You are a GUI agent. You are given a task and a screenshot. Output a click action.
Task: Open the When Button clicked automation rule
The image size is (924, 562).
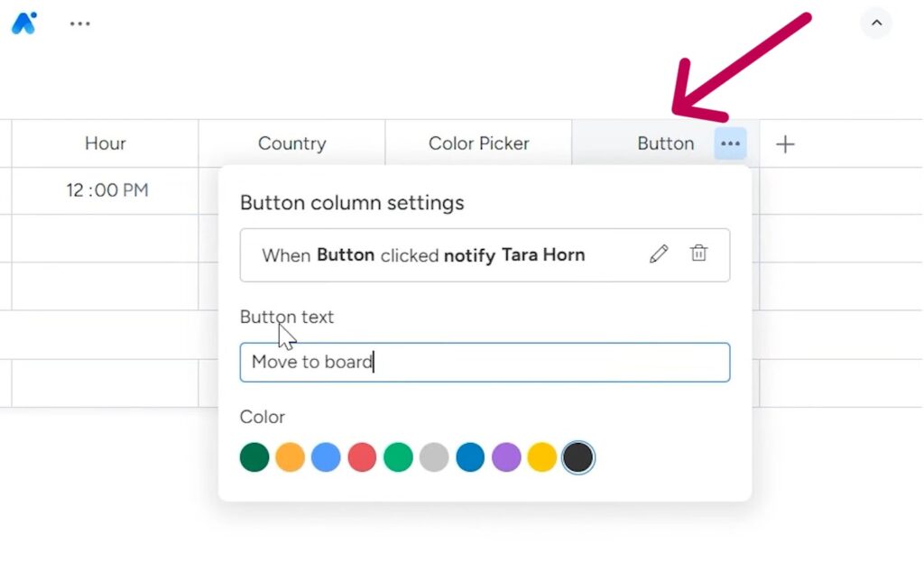pos(424,255)
